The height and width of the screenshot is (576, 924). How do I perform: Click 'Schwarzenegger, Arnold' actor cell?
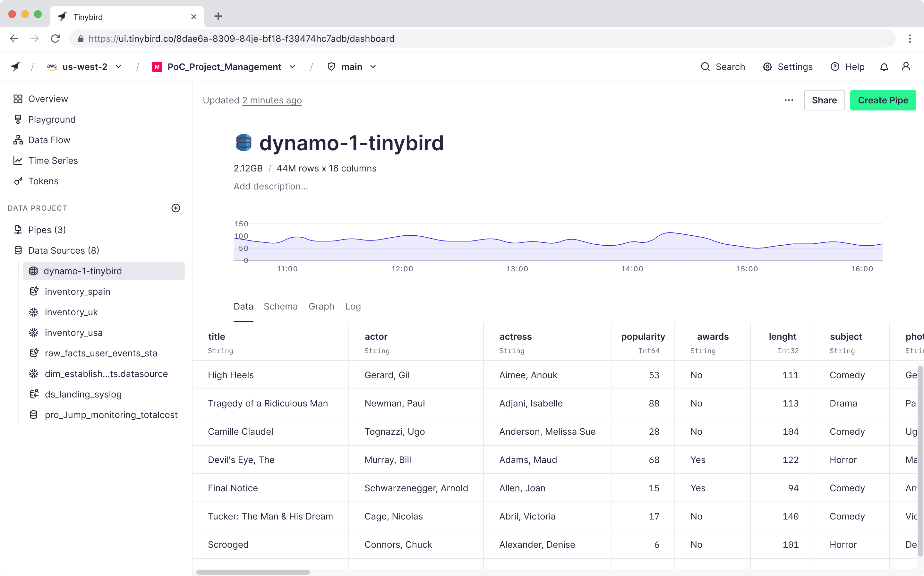tap(416, 488)
